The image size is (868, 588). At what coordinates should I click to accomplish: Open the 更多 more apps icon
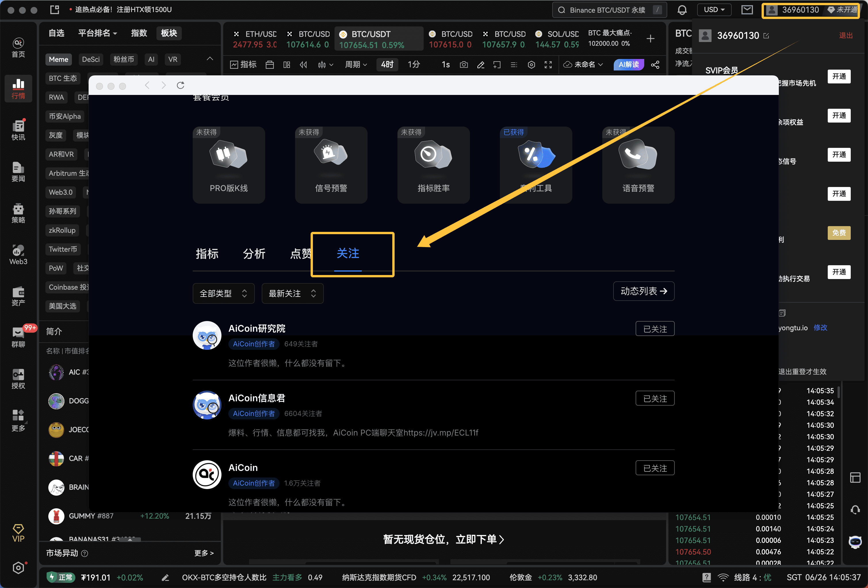[x=18, y=421]
